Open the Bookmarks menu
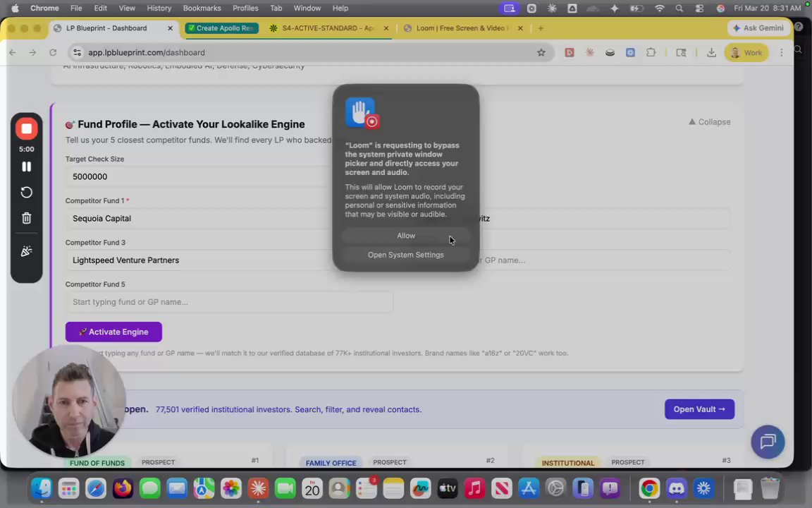Viewport: 812px width, 508px height. pos(202,8)
